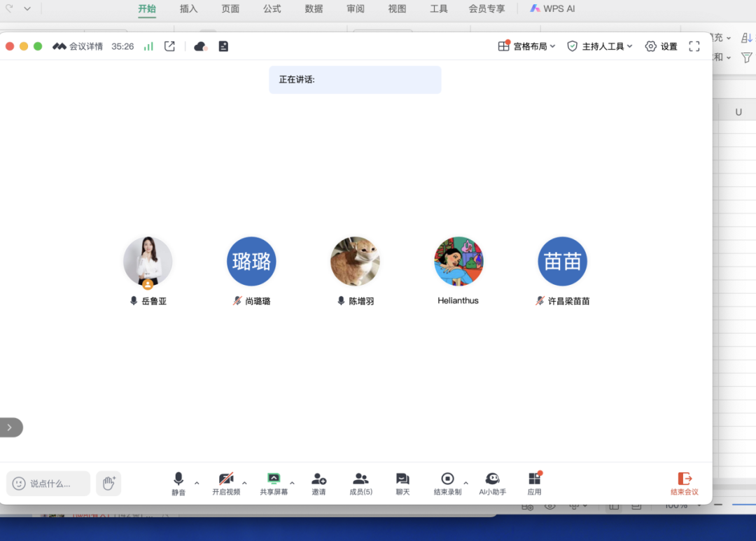
Task: Enter full screen mode with the corner icon
Action: tap(694, 46)
